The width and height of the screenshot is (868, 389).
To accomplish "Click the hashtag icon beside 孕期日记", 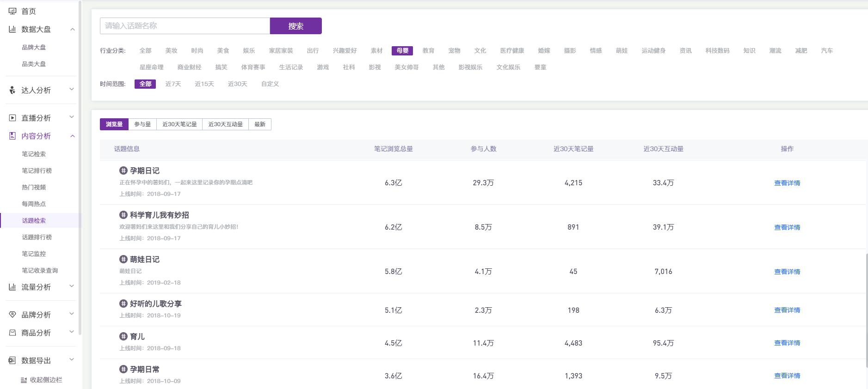I will [x=123, y=170].
